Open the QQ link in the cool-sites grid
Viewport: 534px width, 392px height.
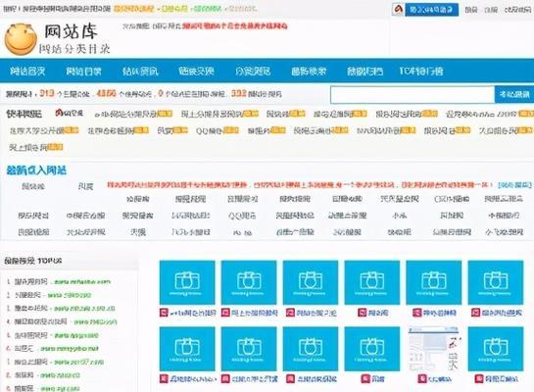[x=242, y=216]
